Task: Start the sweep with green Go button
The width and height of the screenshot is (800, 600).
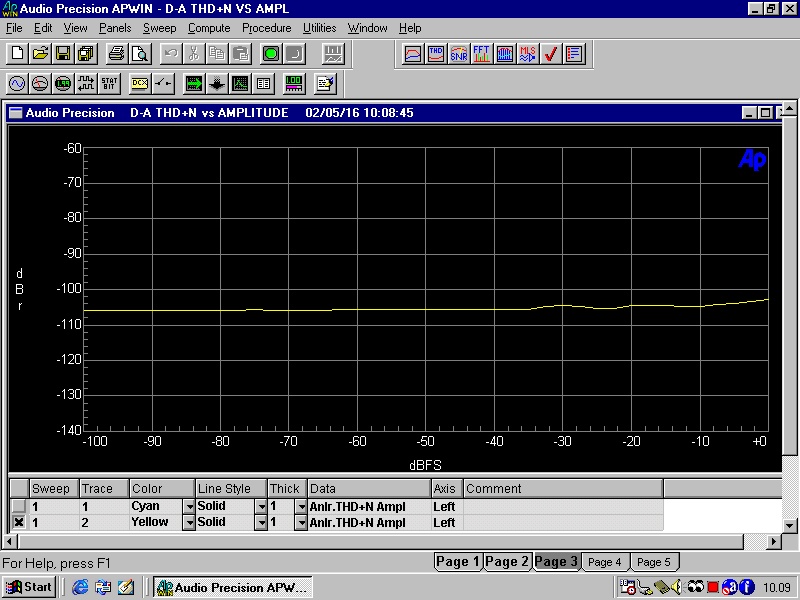Action: point(271,54)
